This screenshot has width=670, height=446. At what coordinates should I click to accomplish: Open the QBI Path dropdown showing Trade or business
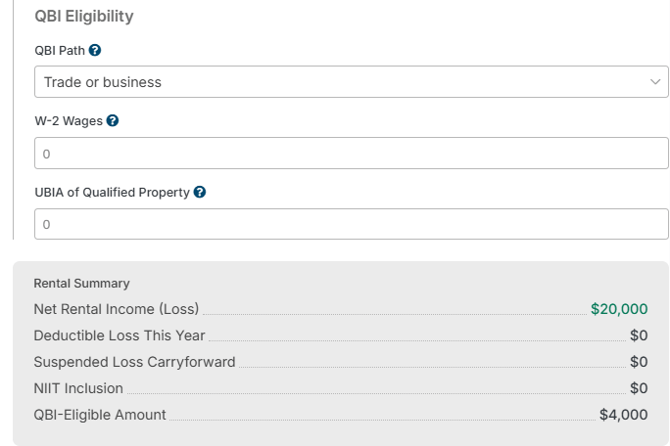pos(351,82)
